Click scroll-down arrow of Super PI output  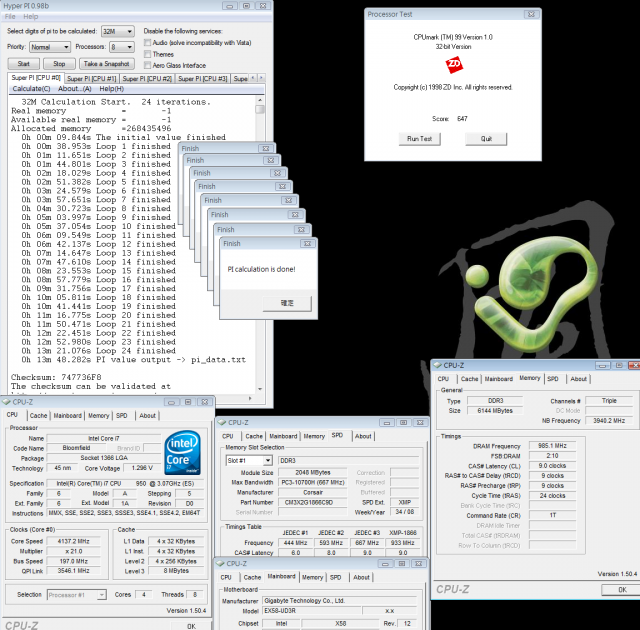pyautogui.click(x=260, y=389)
